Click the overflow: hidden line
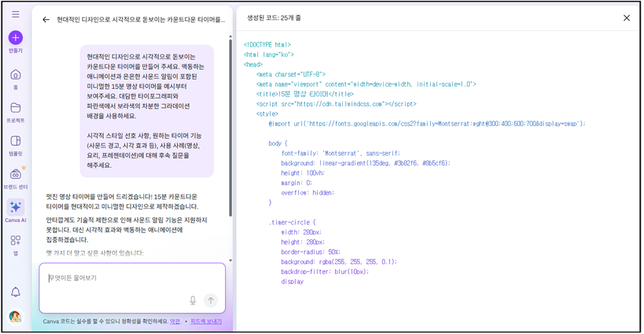 click(x=308, y=192)
